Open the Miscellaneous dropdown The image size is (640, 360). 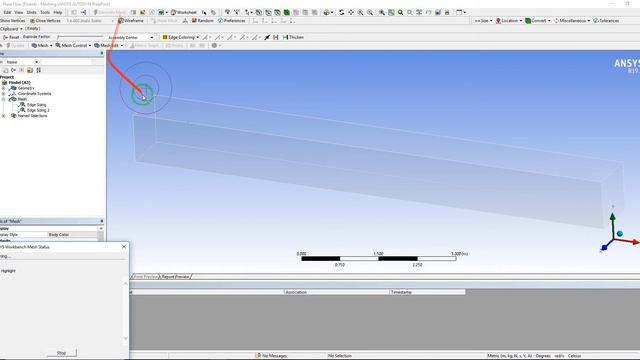point(572,20)
